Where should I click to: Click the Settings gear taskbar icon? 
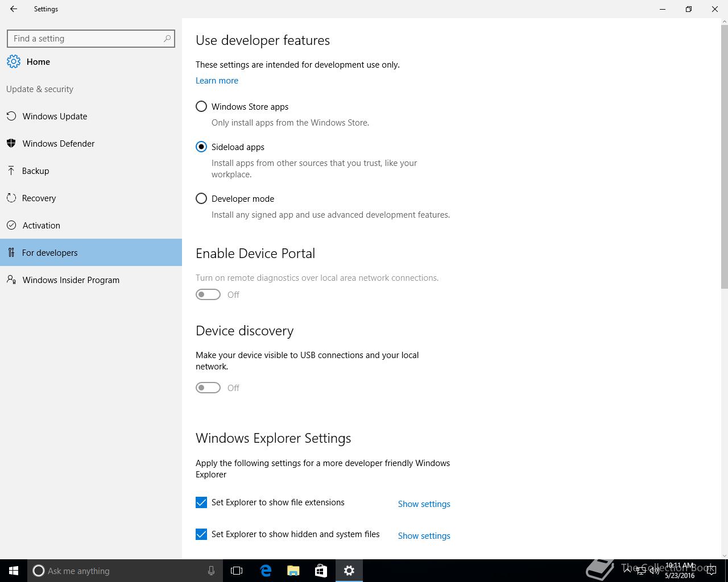pyautogui.click(x=349, y=571)
